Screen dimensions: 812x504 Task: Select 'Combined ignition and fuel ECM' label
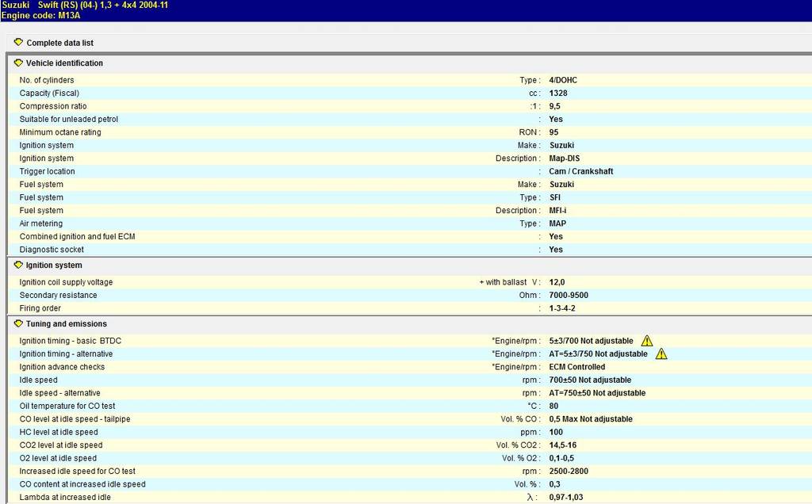click(x=77, y=236)
